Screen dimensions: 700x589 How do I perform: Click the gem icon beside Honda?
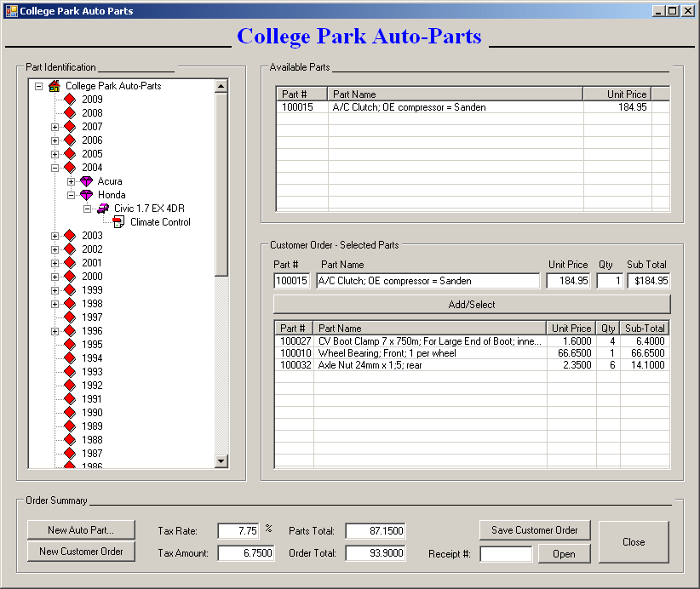click(86, 195)
